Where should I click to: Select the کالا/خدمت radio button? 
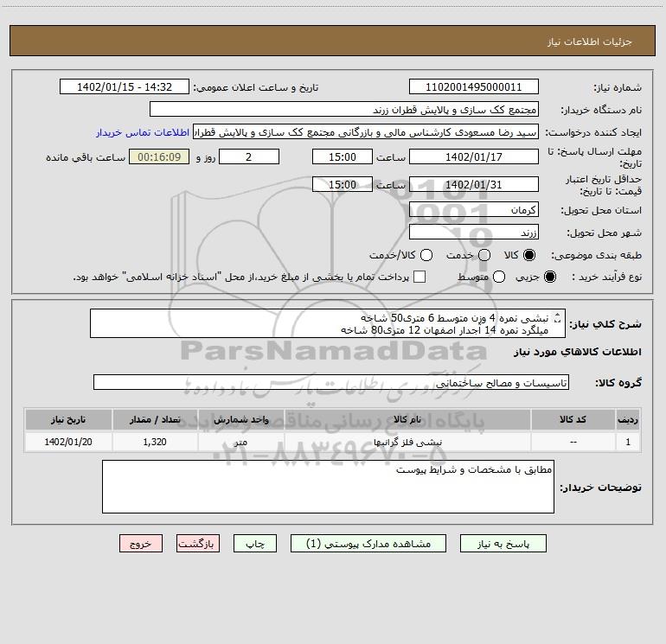[x=426, y=255]
